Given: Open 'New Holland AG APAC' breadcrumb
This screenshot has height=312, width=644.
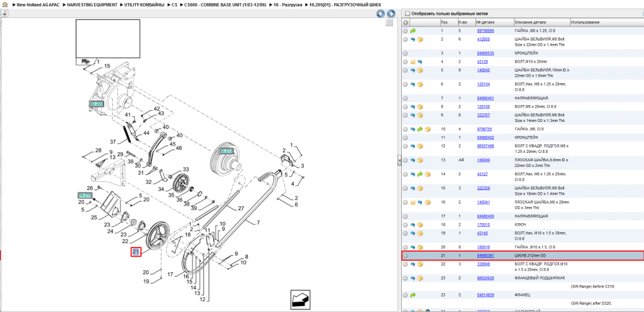Looking at the screenshot, I should coord(38,4).
